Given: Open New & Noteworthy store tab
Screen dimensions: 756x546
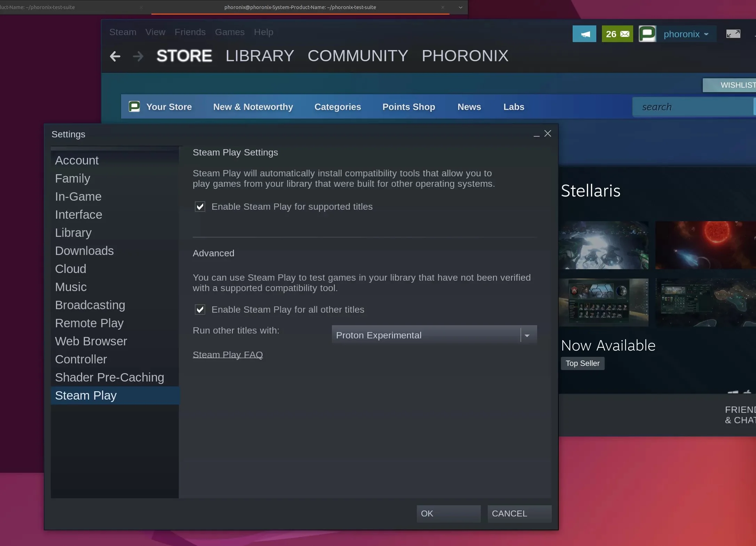Looking at the screenshot, I should (x=253, y=106).
